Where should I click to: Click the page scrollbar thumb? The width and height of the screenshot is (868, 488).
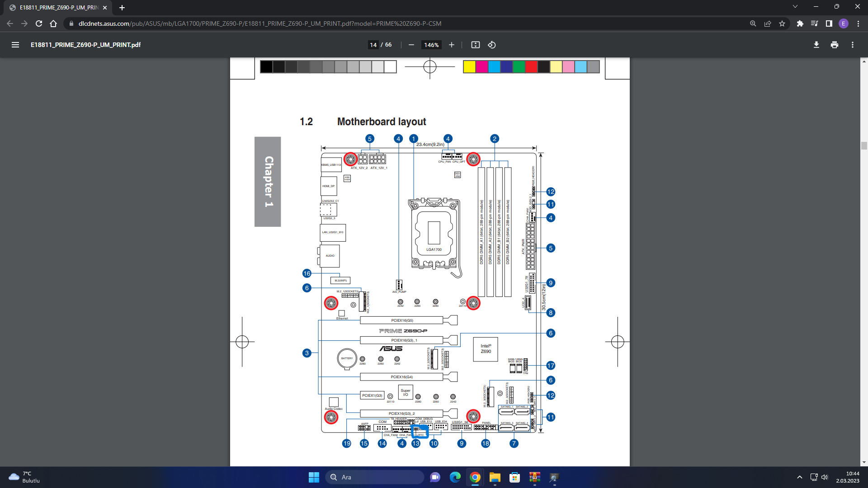pyautogui.click(x=864, y=145)
